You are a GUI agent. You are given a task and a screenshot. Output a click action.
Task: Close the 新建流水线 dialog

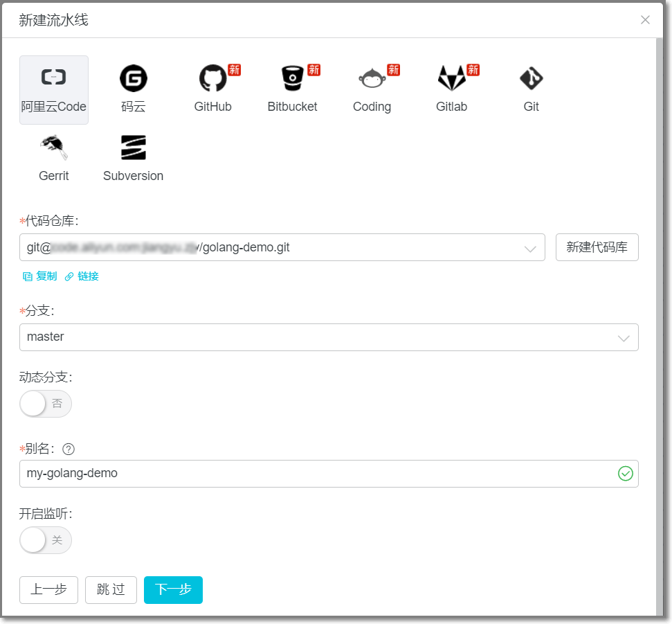point(645,19)
